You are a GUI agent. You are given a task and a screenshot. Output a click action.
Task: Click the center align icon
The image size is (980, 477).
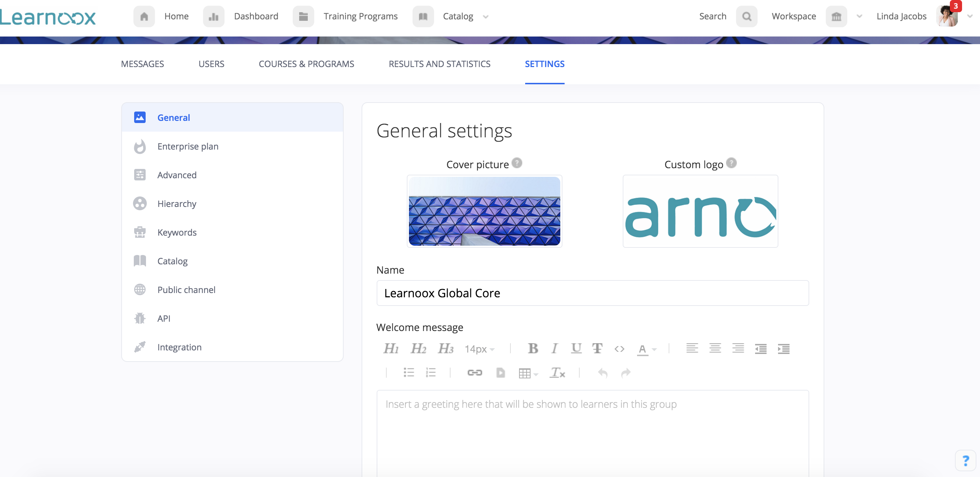715,349
